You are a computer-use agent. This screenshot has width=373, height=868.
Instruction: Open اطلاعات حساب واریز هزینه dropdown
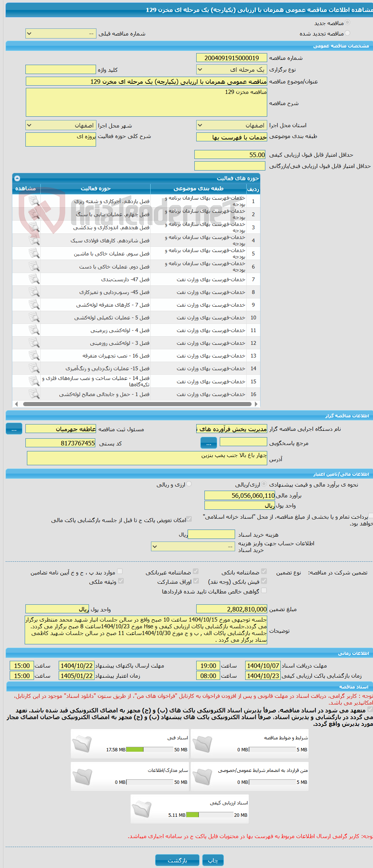tap(193, 546)
